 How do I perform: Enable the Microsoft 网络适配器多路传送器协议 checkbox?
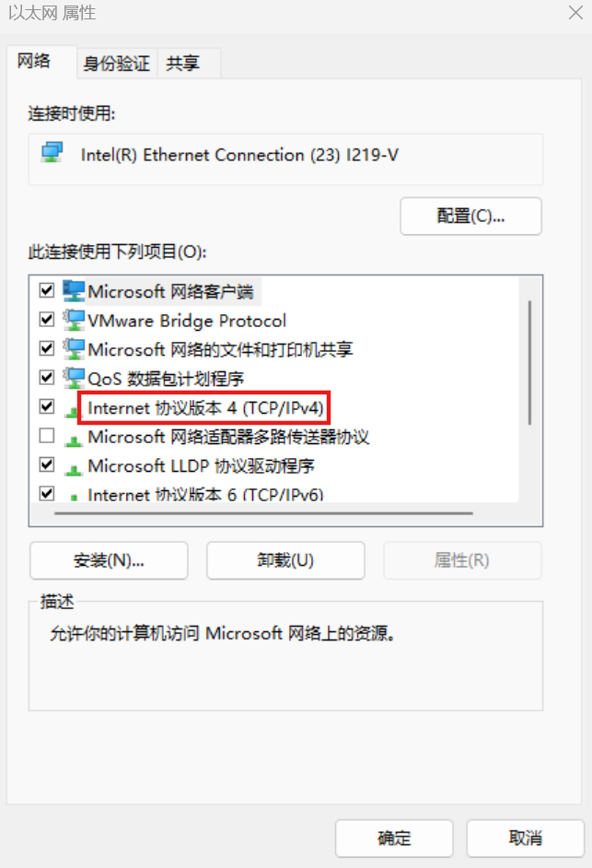pos(47,436)
